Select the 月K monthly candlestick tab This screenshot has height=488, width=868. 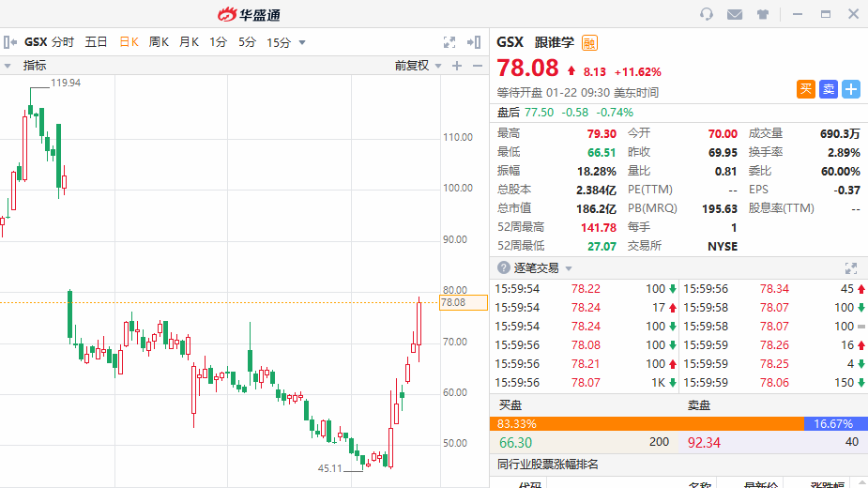[189, 42]
